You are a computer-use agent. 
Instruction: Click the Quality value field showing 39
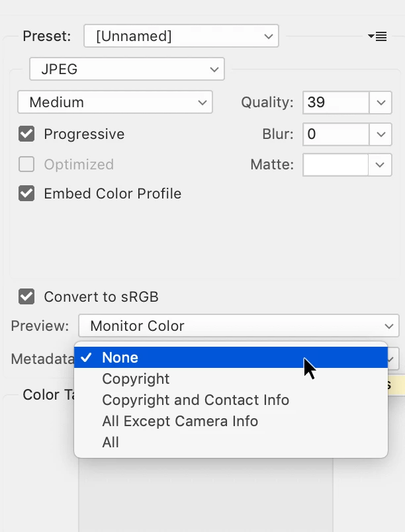(336, 102)
